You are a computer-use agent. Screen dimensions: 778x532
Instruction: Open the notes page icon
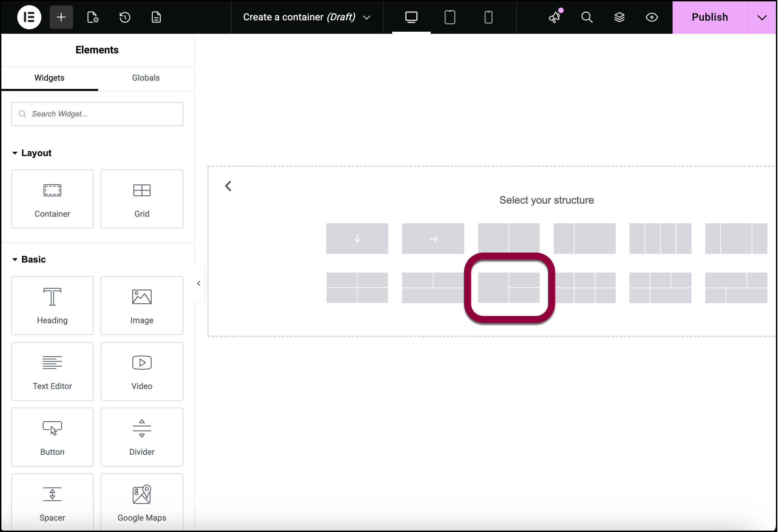(x=156, y=17)
